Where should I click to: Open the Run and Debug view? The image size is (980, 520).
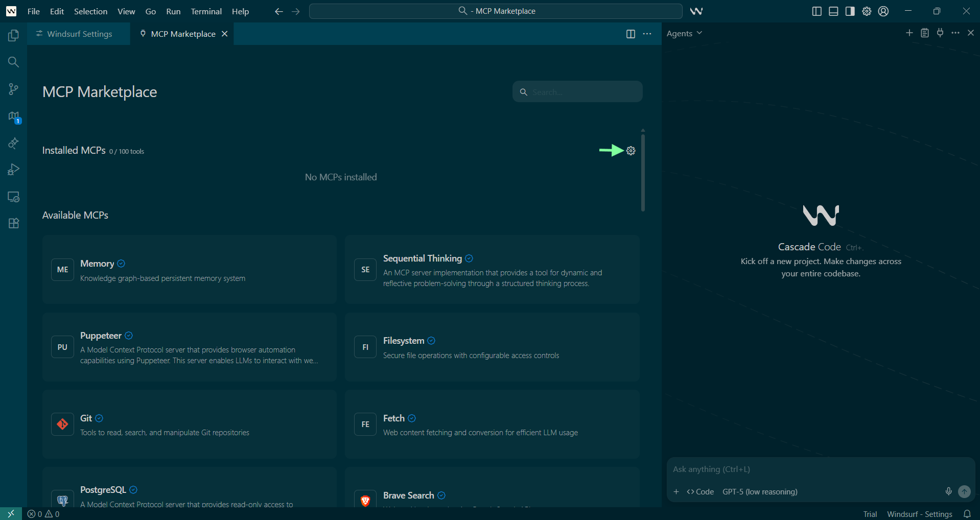14,169
